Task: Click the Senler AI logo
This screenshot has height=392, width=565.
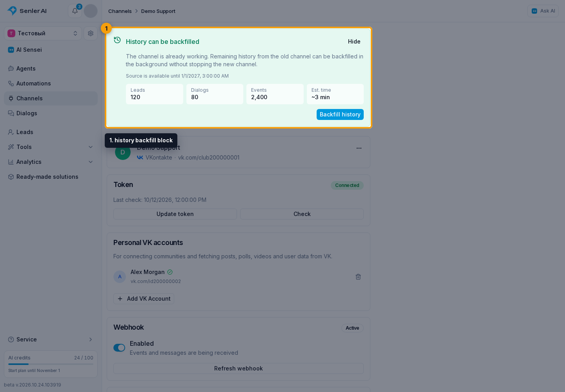Action: coord(27,11)
